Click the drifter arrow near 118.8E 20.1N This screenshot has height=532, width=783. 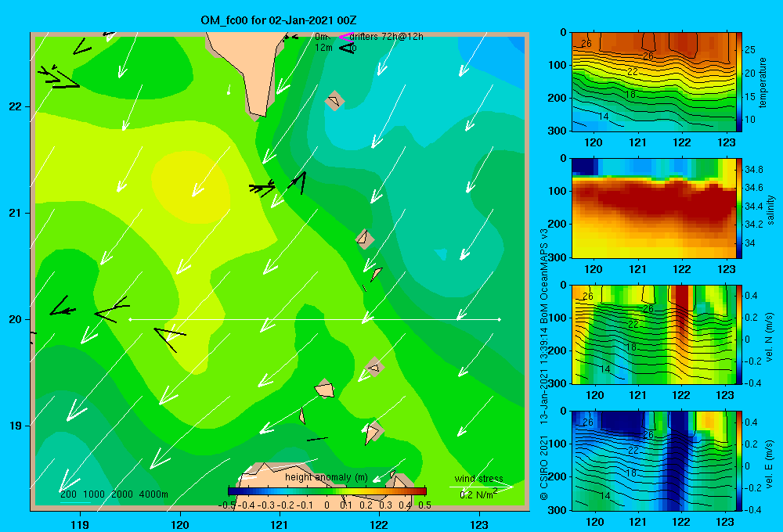click(x=63, y=307)
